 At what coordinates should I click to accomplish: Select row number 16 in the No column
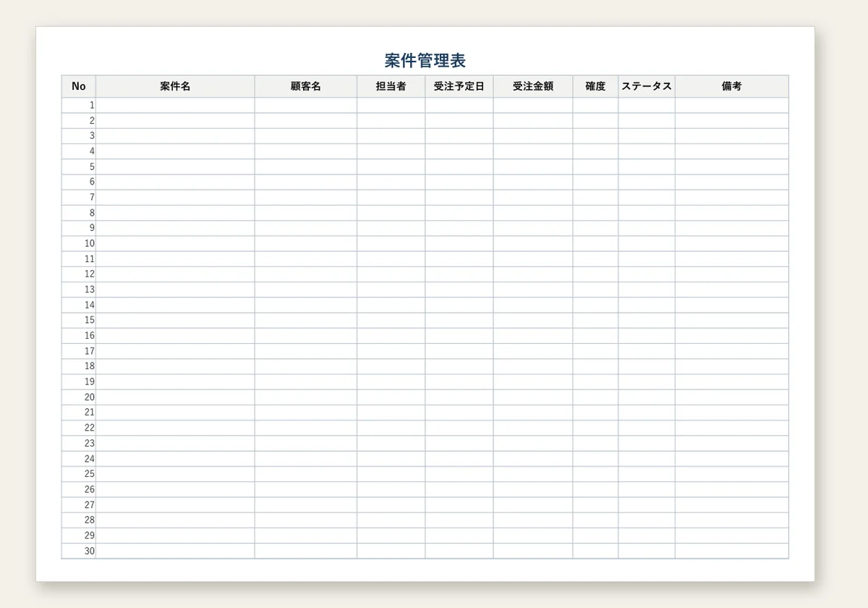79,336
